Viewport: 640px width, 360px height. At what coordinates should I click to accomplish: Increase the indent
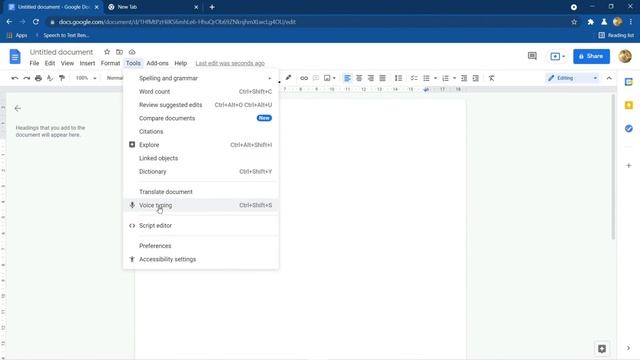(476, 78)
